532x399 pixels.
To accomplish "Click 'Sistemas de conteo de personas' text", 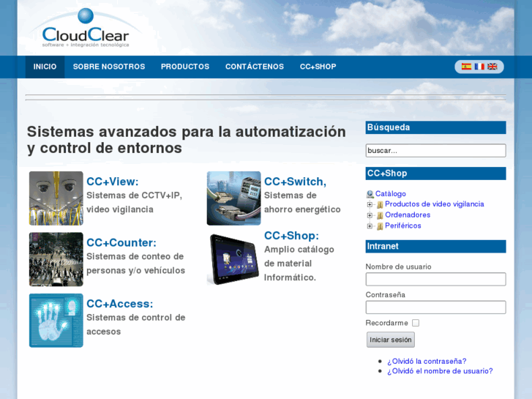I will [135, 264].
